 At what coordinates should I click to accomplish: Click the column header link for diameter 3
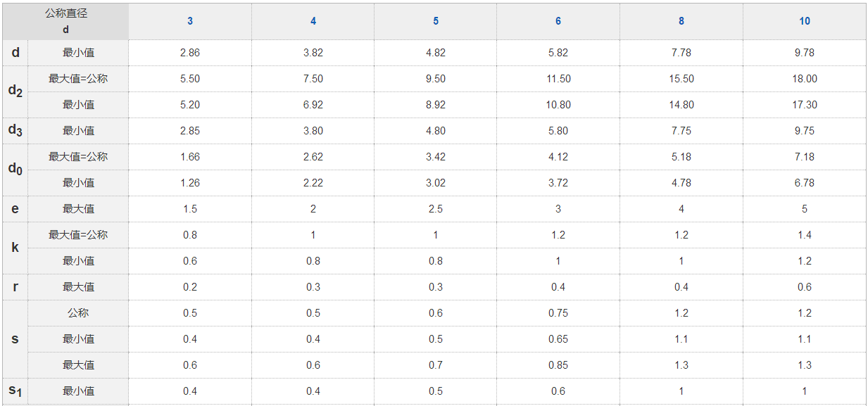click(190, 21)
